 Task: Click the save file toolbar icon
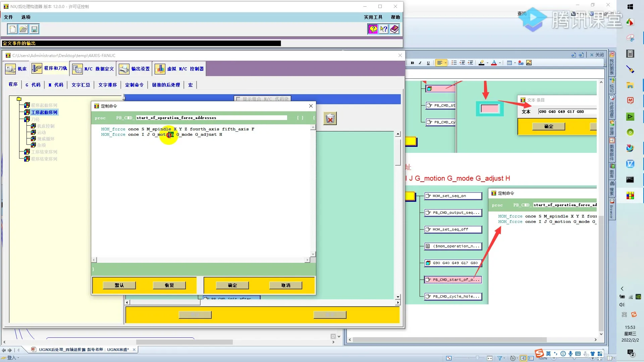coord(34,29)
